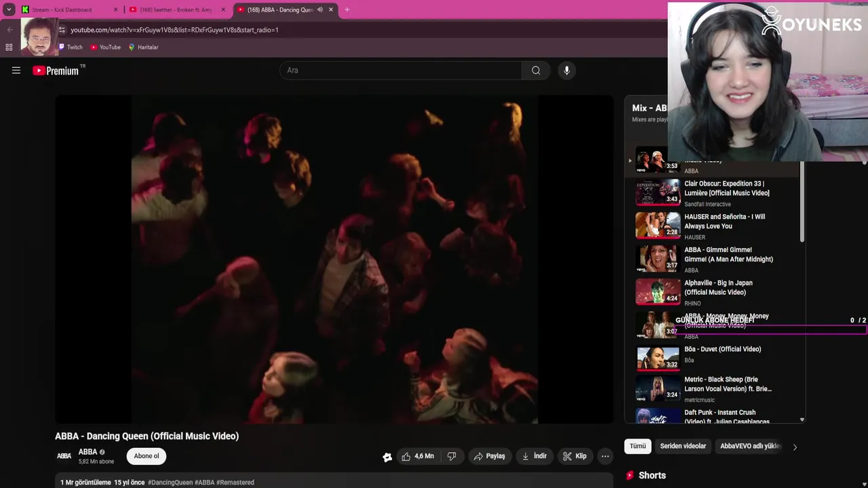Click the search magnifier button
The image size is (868, 488).
click(x=536, y=70)
